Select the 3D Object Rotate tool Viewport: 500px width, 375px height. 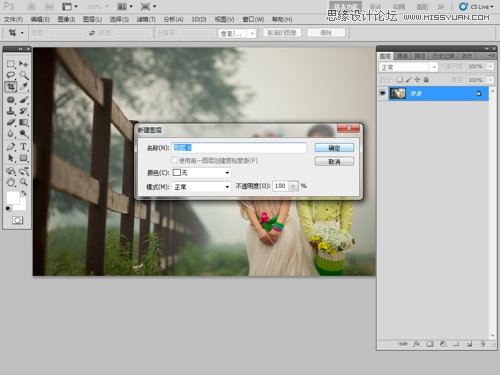(x=11, y=171)
